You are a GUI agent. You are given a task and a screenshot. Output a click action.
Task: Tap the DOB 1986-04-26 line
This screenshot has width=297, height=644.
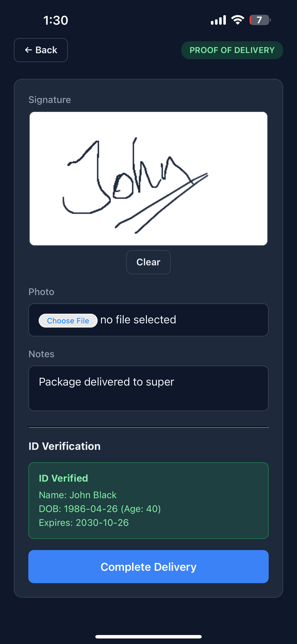pyautogui.click(x=100, y=509)
